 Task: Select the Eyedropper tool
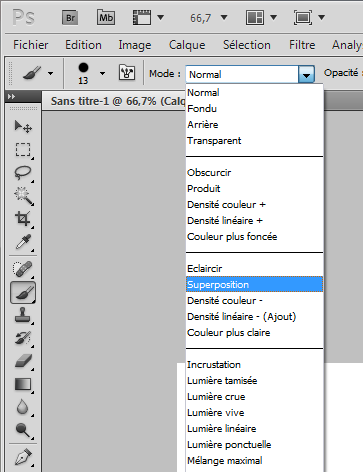pyautogui.click(x=23, y=242)
